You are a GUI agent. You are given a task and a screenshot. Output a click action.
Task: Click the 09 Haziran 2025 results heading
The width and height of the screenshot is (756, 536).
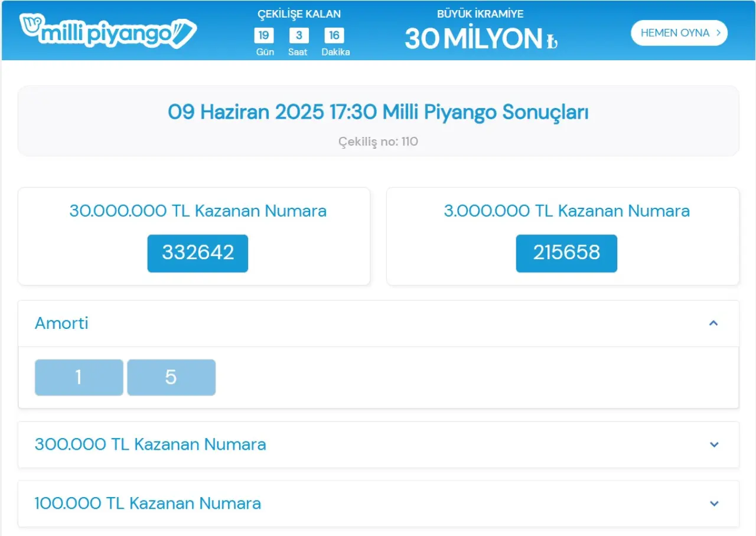pyautogui.click(x=378, y=112)
